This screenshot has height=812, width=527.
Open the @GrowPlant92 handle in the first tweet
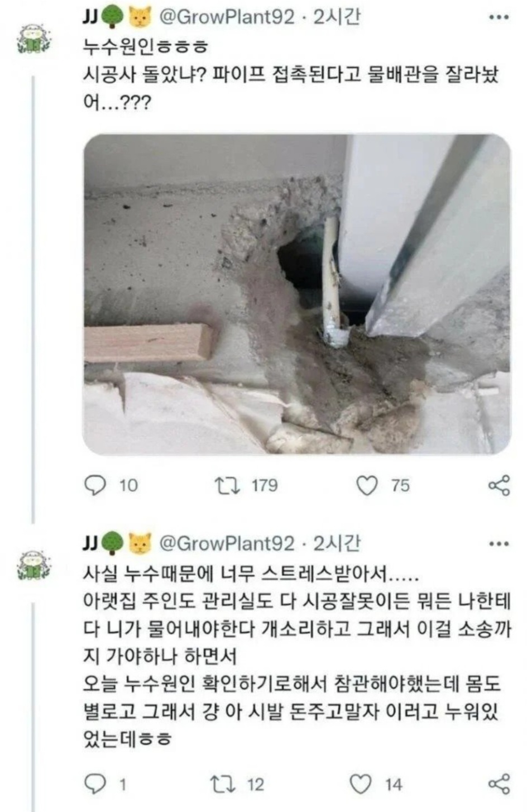[x=227, y=17]
